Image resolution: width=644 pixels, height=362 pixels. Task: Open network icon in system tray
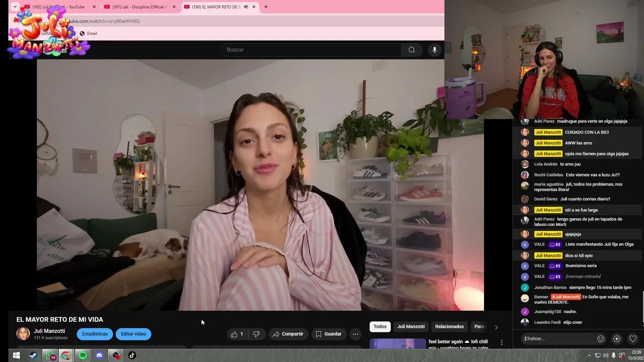click(598, 355)
